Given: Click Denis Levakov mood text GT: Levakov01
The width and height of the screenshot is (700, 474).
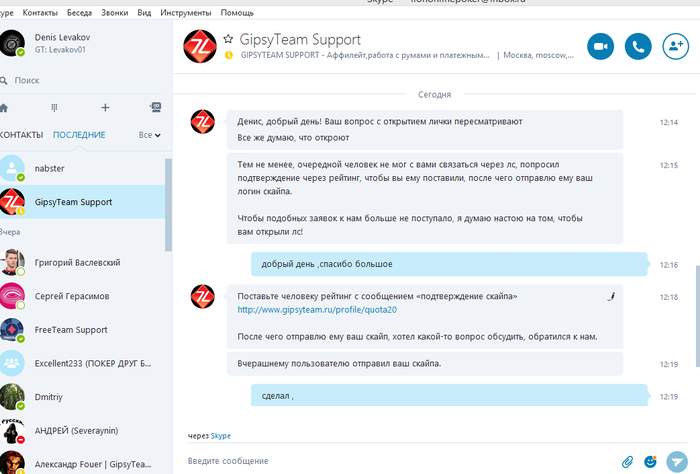Looking at the screenshot, I should (x=60, y=50).
